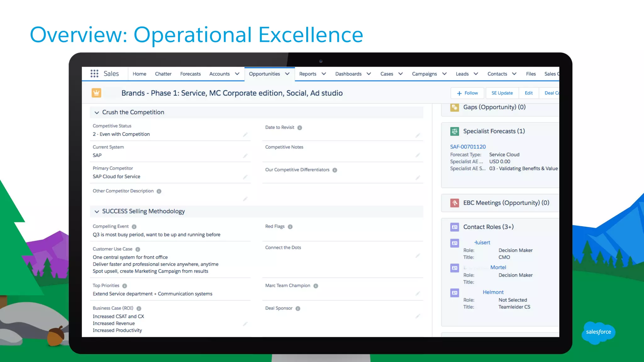Select the Reports tab label
This screenshot has height=362, width=644.
pyautogui.click(x=308, y=74)
